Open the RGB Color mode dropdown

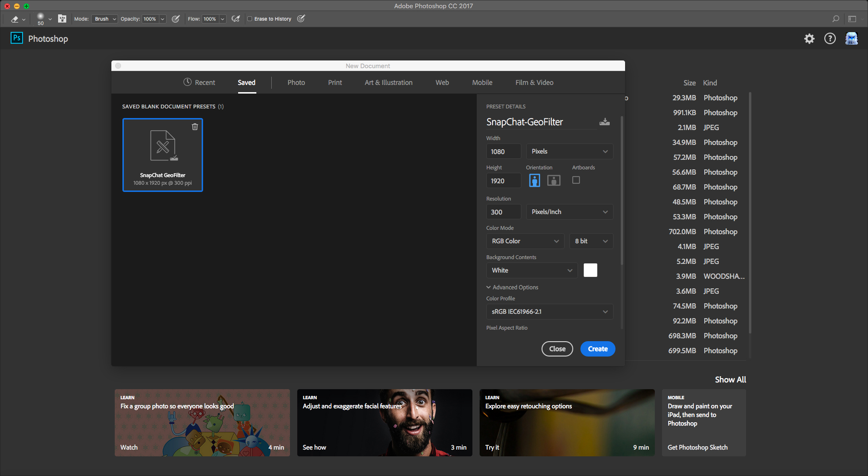[526, 241]
